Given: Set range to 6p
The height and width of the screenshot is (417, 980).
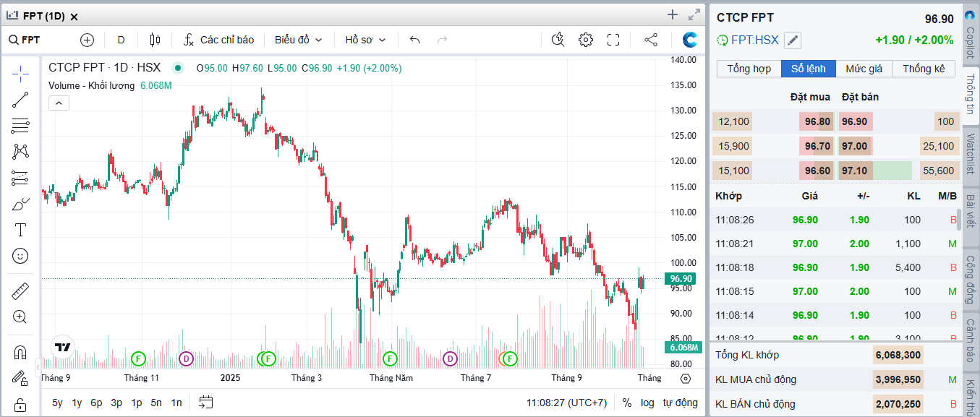Looking at the screenshot, I should tap(96, 403).
